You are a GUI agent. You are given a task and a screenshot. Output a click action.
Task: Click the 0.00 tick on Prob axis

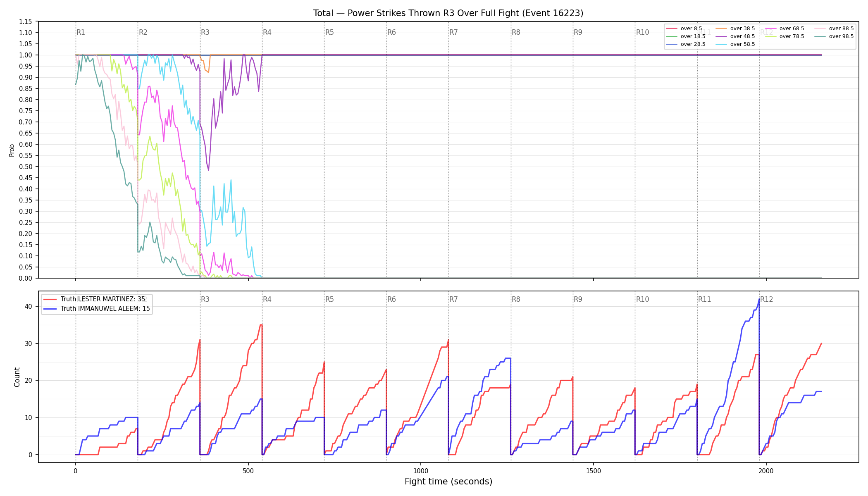(26, 278)
